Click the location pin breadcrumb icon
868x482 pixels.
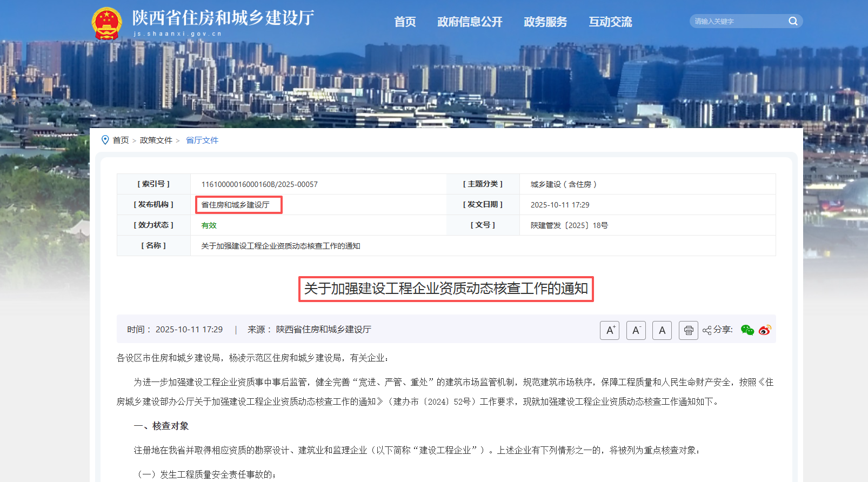105,140
